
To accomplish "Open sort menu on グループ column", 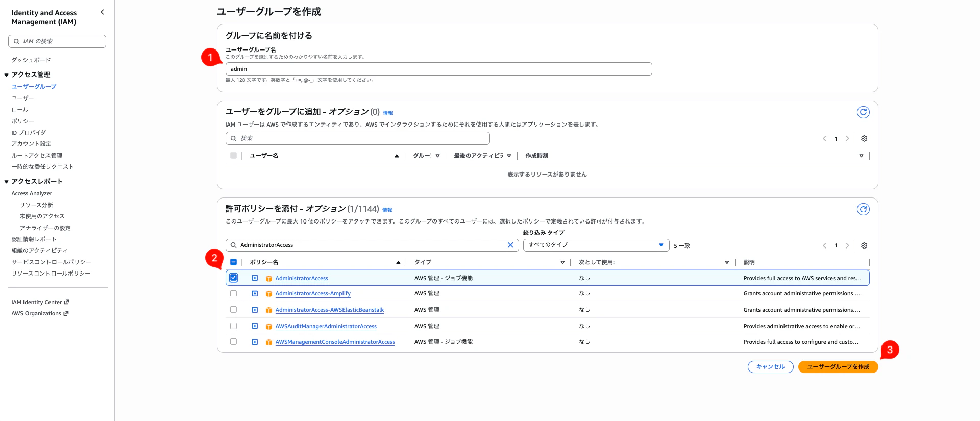I will pos(437,156).
